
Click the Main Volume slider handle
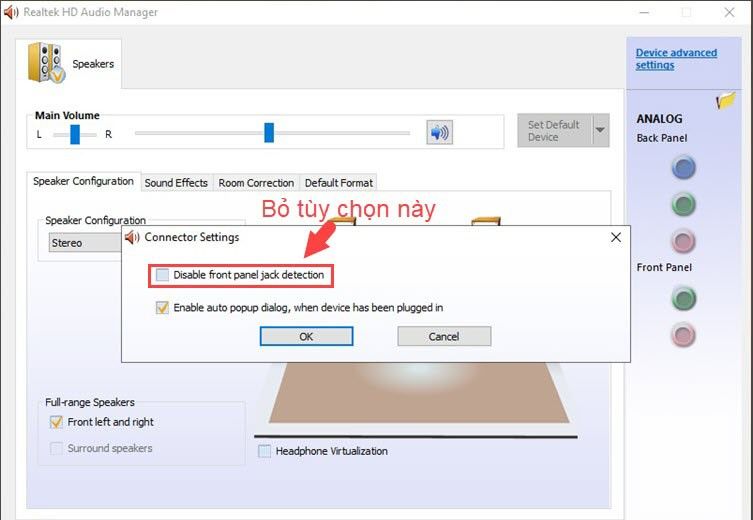(x=269, y=132)
